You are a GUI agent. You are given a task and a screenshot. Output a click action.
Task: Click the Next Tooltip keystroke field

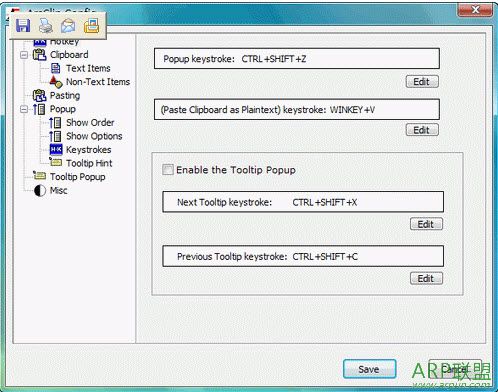[303, 202]
